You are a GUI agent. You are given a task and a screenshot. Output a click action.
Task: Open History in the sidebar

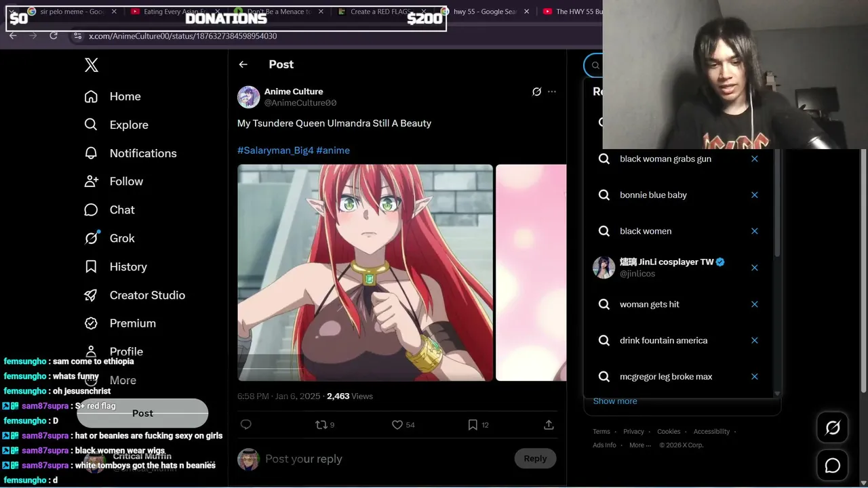(115, 267)
